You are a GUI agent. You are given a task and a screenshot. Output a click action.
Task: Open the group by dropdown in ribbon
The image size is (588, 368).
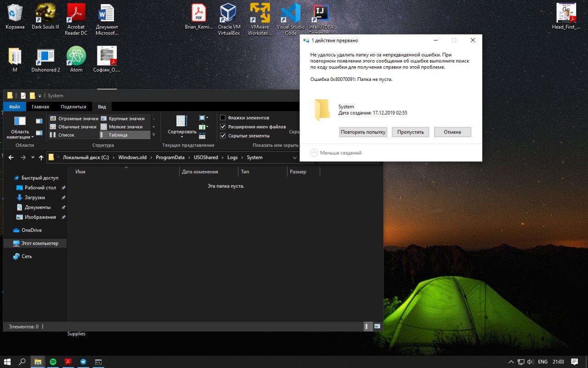tap(204, 118)
